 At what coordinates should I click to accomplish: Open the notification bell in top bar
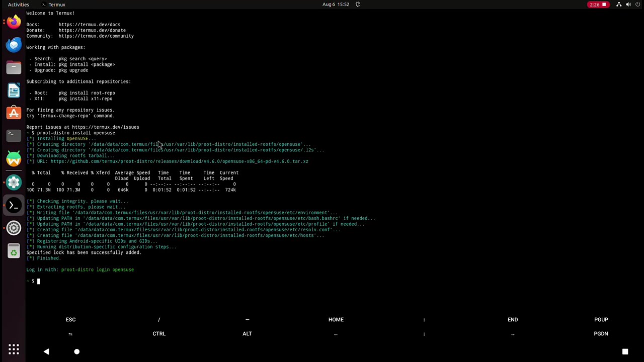point(358,5)
